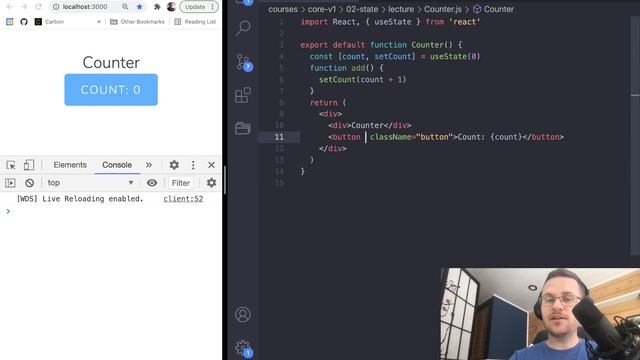The height and width of the screenshot is (360, 640).
Task: Open the Chrome extensions puzzle icon
Action: (x=157, y=7)
